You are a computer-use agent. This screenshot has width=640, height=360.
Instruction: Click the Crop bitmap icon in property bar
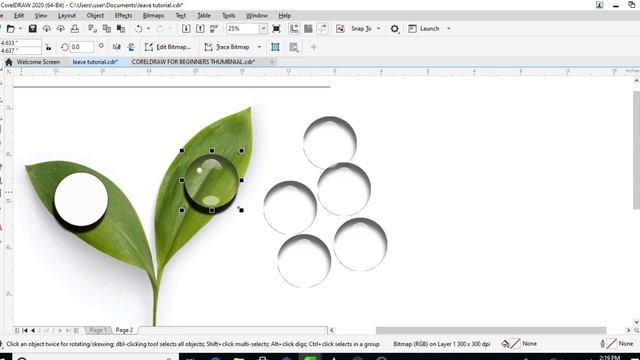tap(276, 47)
